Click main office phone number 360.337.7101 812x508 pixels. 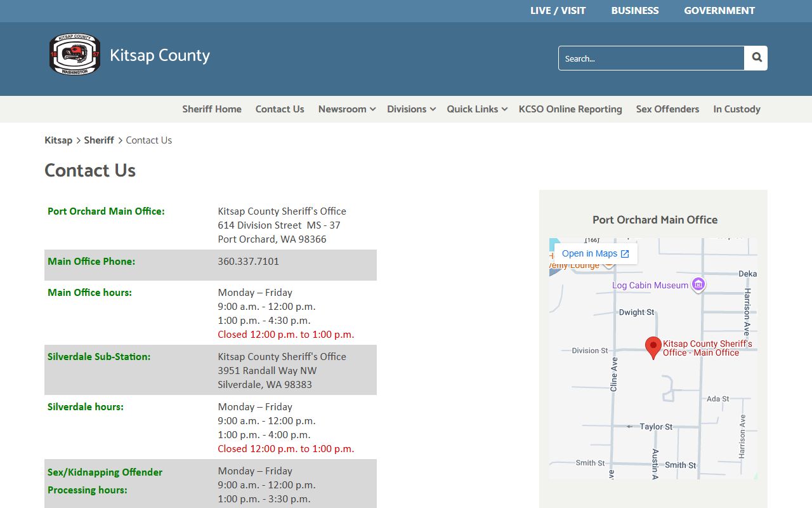[248, 261]
